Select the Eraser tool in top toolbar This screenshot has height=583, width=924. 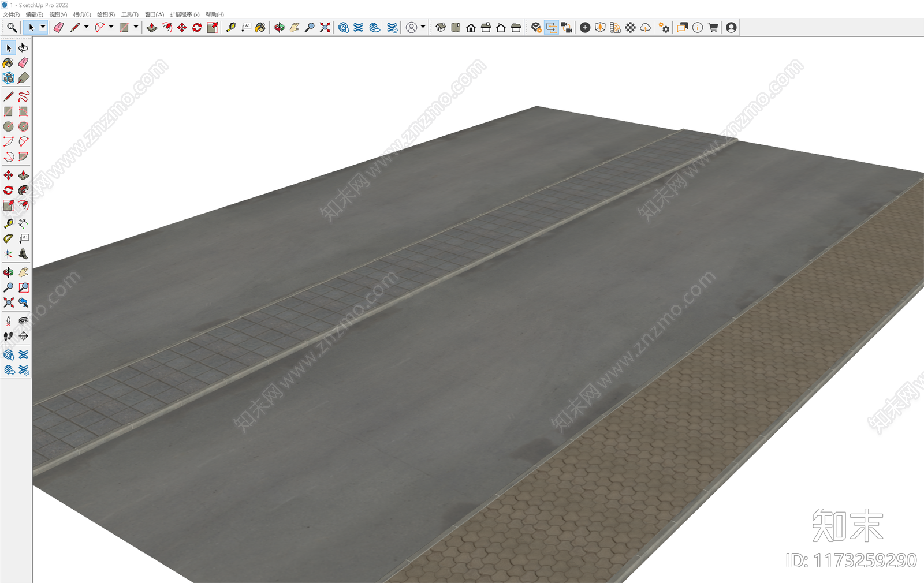click(59, 27)
